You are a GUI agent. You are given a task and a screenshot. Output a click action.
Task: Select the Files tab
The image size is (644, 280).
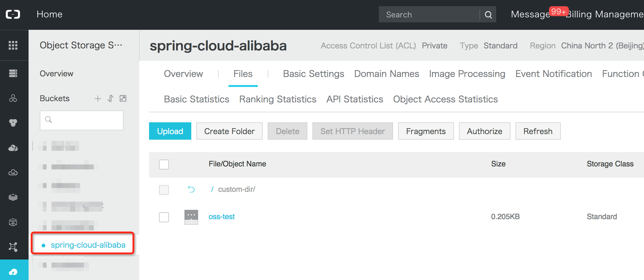243,74
